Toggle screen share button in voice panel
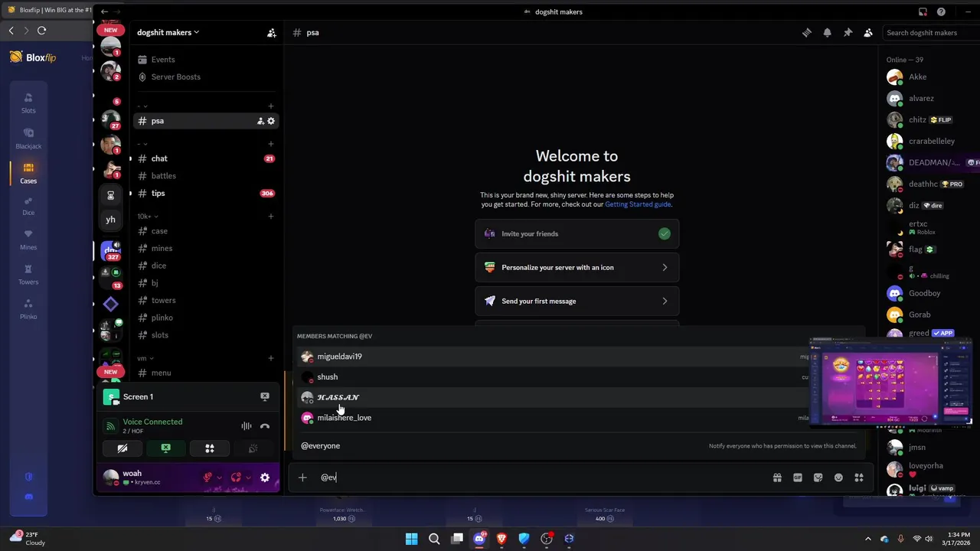The image size is (980, 551). coord(166,448)
